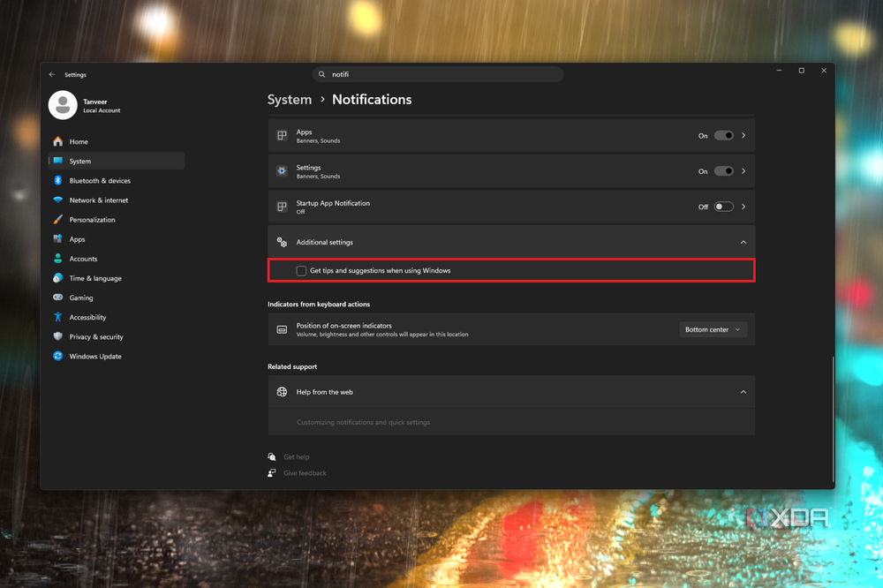Open Apps notification details chevron
This screenshot has width=883, height=588.
[743, 136]
